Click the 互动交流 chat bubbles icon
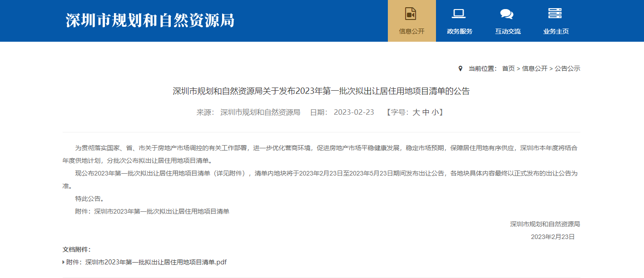This screenshot has width=644, height=278. [x=507, y=14]
